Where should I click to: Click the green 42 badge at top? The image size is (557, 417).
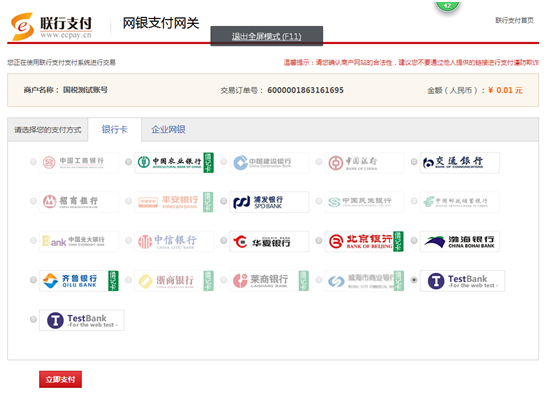447,6
